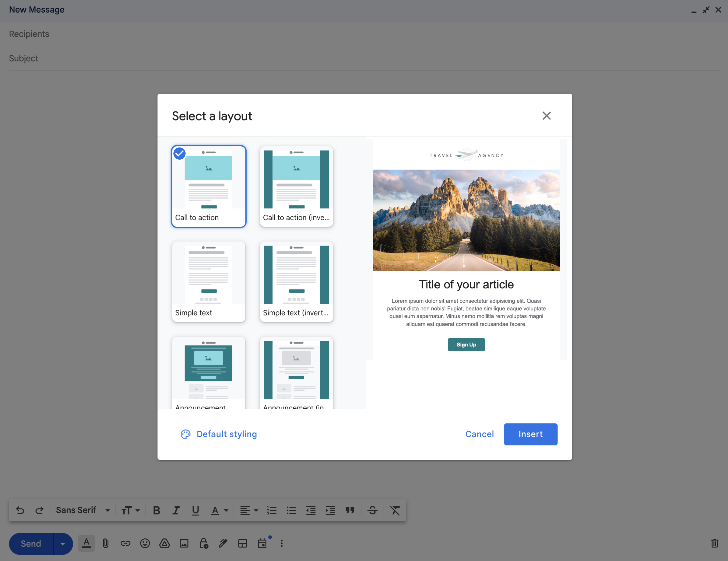Click Cancel in layout dialog
The height and width of the screenshot is (561, 728).
pyautogui.click(x=479, y=434)
